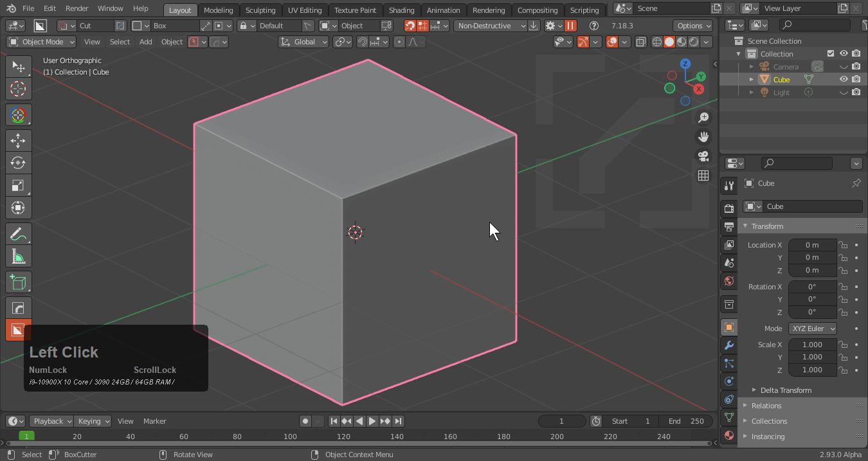Screen dimensions: 868x461
Task: Open the Modifier wrench properties tab
Action: (728, 345)
